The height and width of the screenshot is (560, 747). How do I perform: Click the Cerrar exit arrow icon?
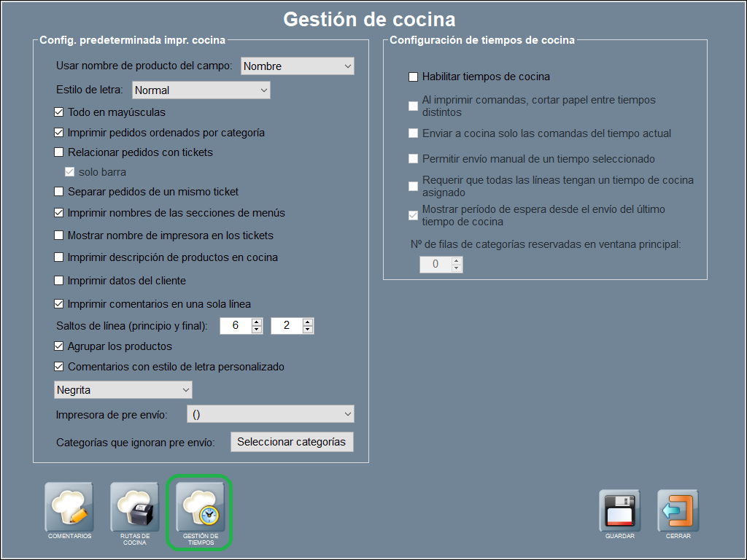tap(678, 510)
